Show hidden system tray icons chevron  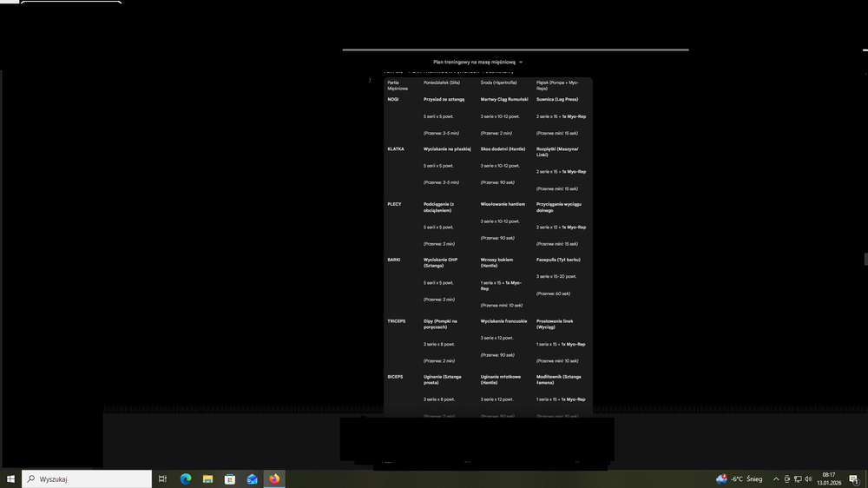click(776, 478)
